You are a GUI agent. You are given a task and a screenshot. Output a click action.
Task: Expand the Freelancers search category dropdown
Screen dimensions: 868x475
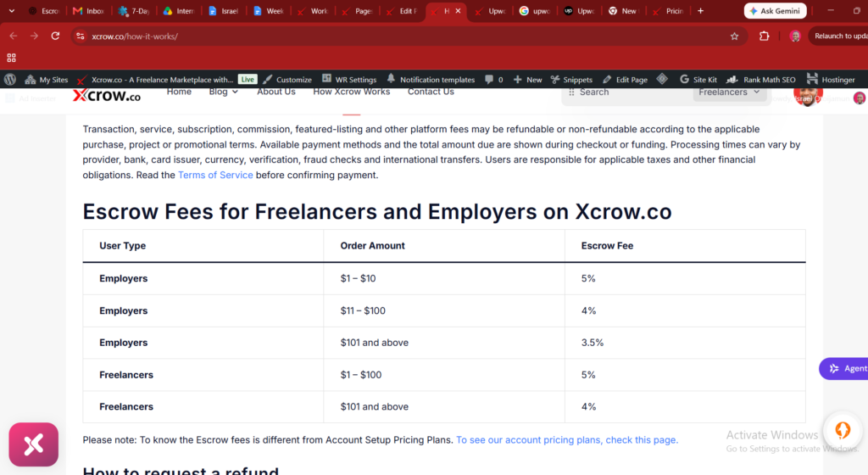(729, 92)
